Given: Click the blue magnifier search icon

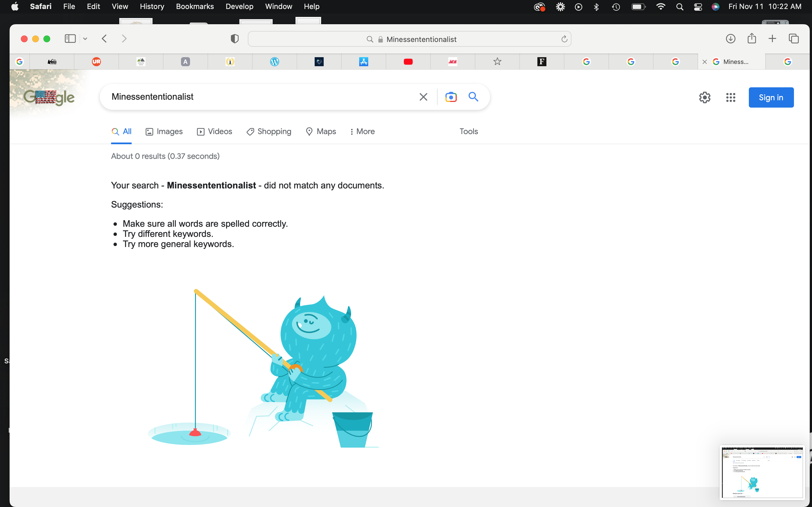Looking at the screenshot, I should pos(473,97).
